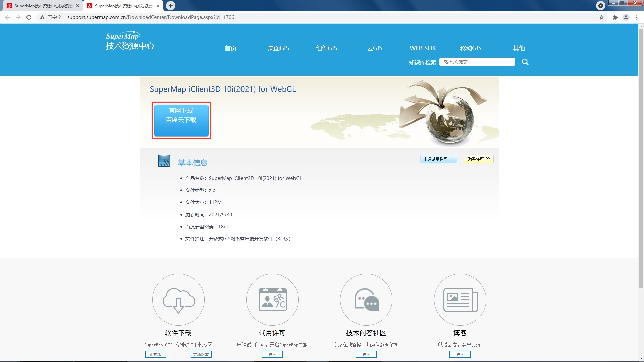Click the 博客 newspaper icon
This screenshot has width=644, height=362.
[x=460, y=300]
